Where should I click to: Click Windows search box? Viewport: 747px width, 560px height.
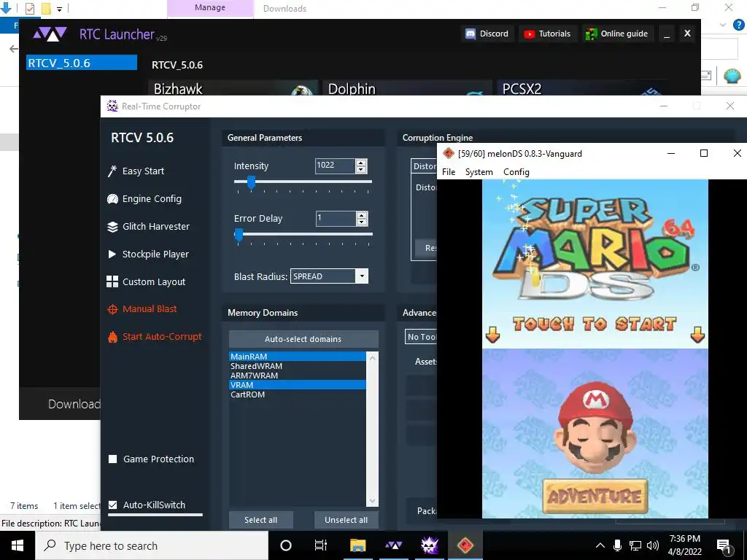(152, 545)
